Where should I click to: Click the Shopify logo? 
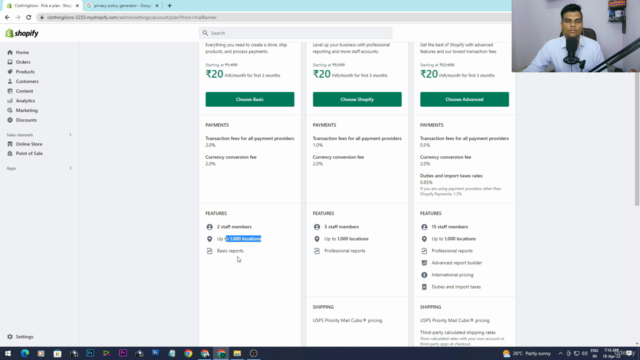coord(22,33)
